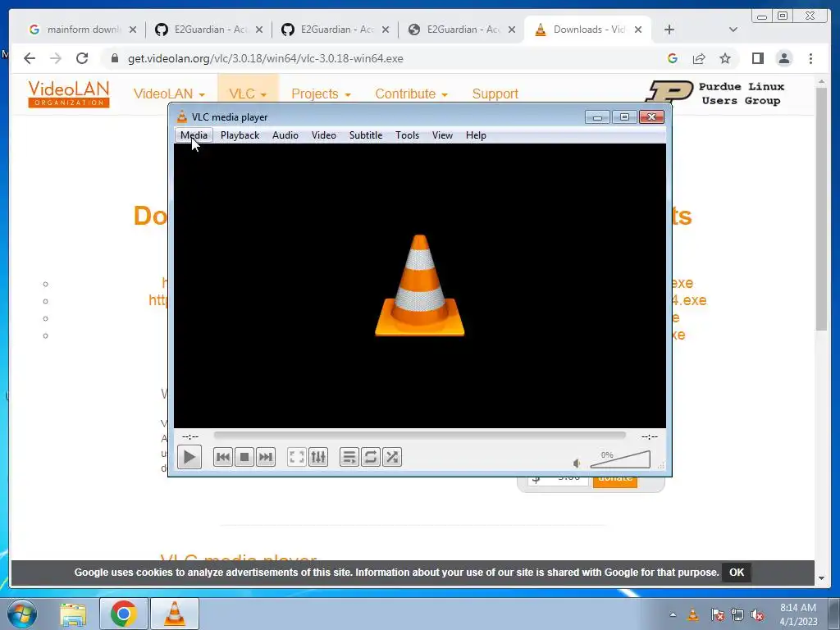Click the Google icon in address bar
This screenshot has width=840, height=630.
point(673,58)
